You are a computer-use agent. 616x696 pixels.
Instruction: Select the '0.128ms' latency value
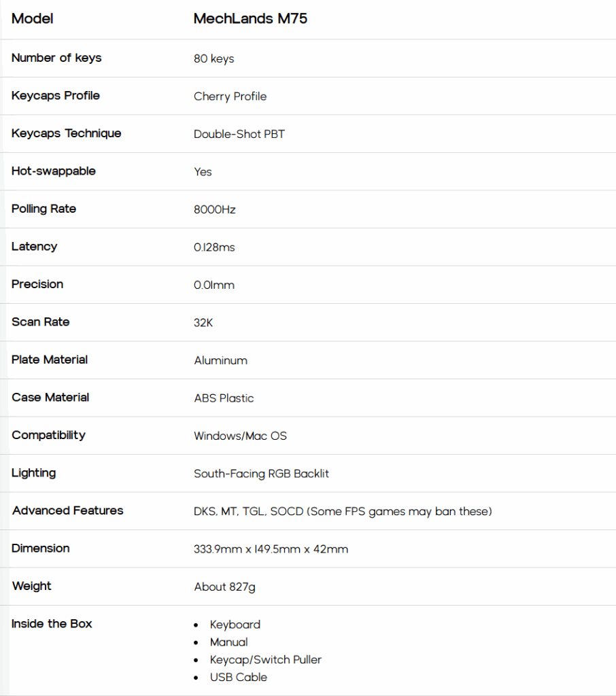coord(214,247)
